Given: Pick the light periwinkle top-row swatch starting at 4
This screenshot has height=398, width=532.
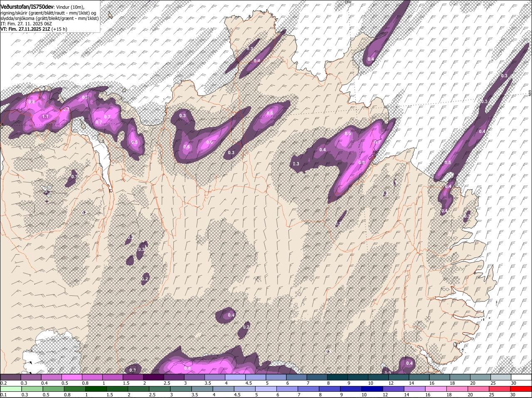Looking at the screenshot, I should tap(235, 377).
